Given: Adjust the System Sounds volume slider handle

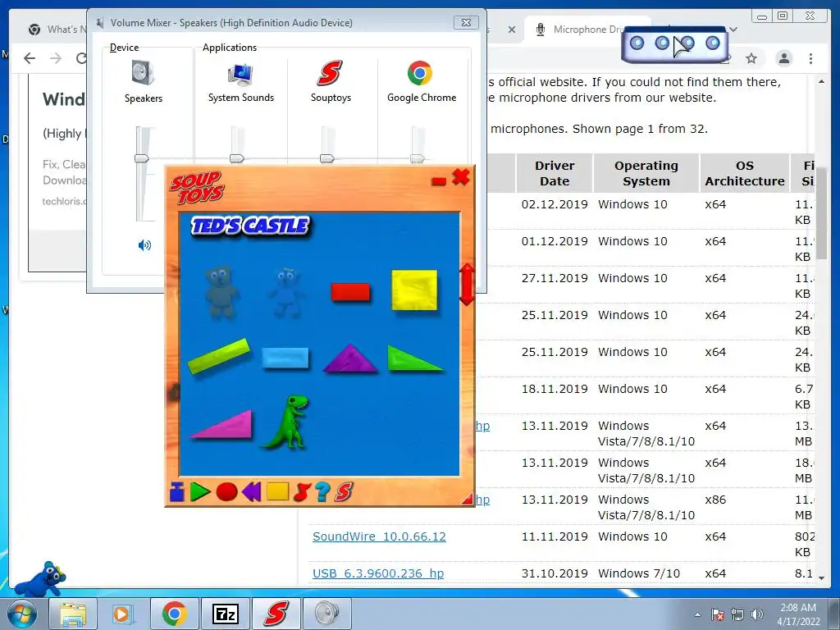Looking at the screenshot, I should point(237,158).
